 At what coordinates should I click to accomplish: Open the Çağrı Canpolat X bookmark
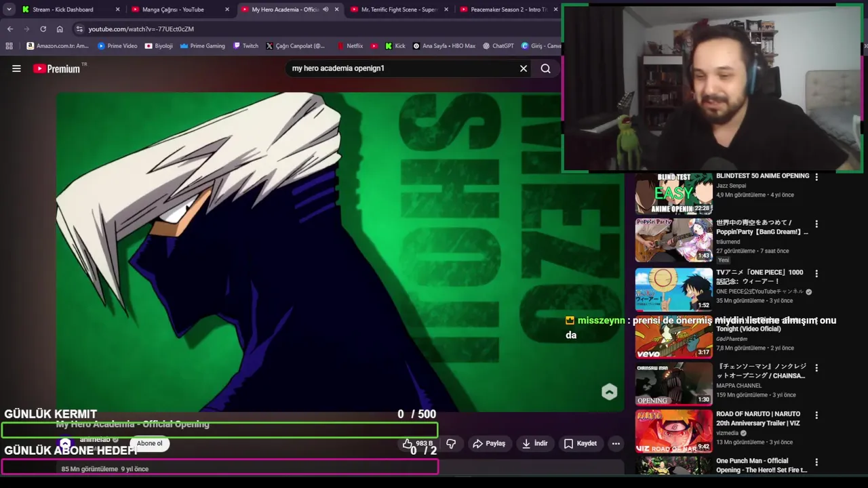pyautogui.click(x=296, y=46)
